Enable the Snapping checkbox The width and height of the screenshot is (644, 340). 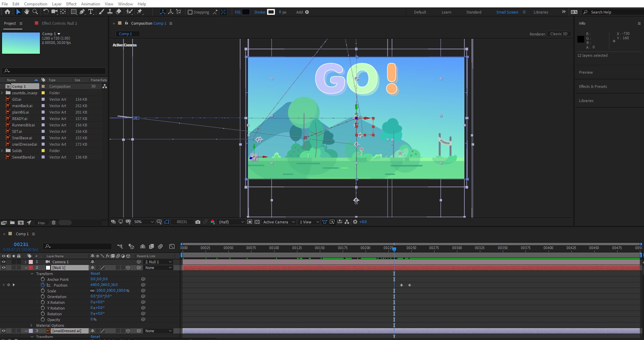point(190,12)
